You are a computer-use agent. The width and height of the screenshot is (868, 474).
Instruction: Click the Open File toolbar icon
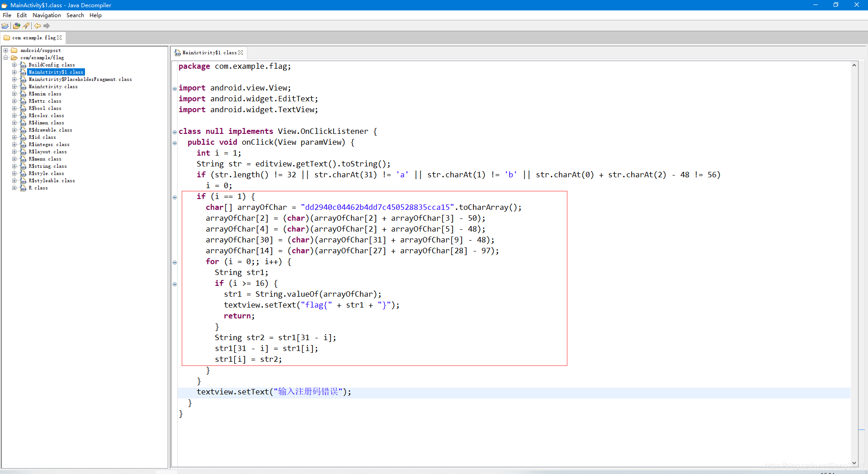5,26
